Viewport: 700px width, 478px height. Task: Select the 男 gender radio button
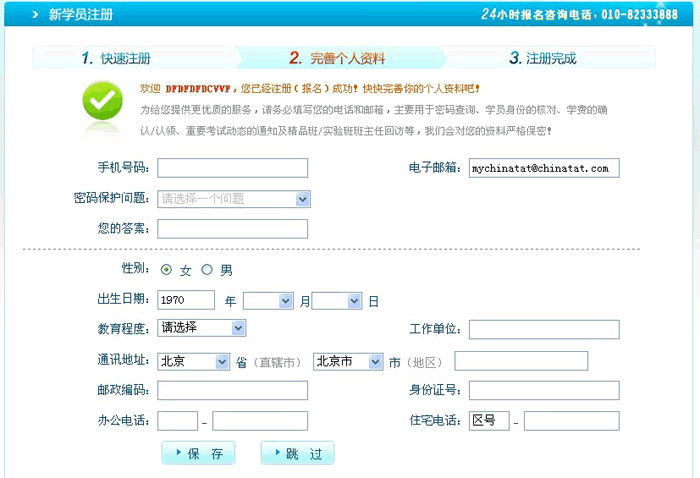207,270
